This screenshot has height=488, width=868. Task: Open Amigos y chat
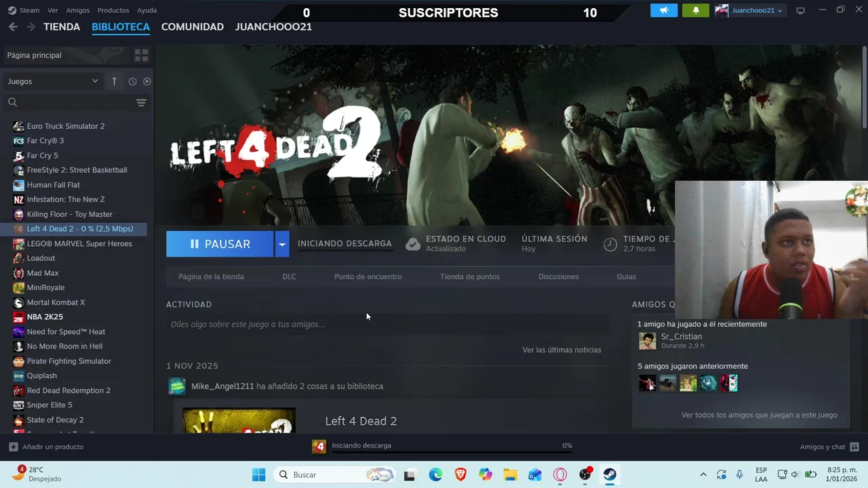(829, 447)
